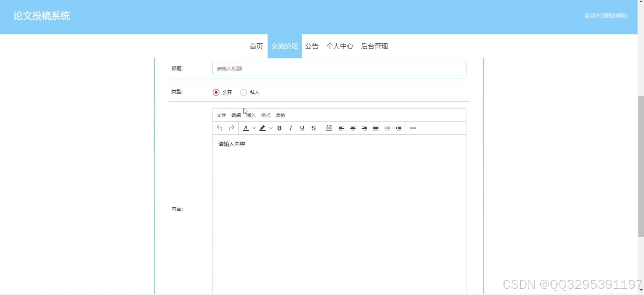Open the 编辑 editor menu
The height and width of the screenshot is (295, 644).
click(236, 115)
